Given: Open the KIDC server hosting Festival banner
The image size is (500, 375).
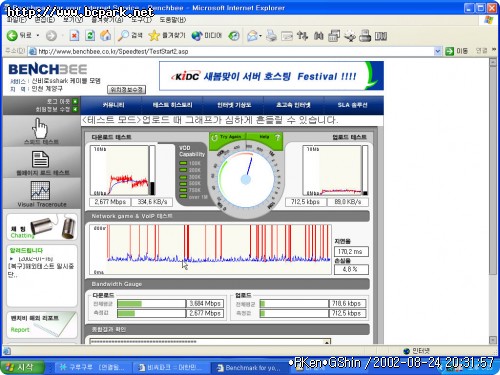Looking at the screenshot, I should (x=271, y=76).
